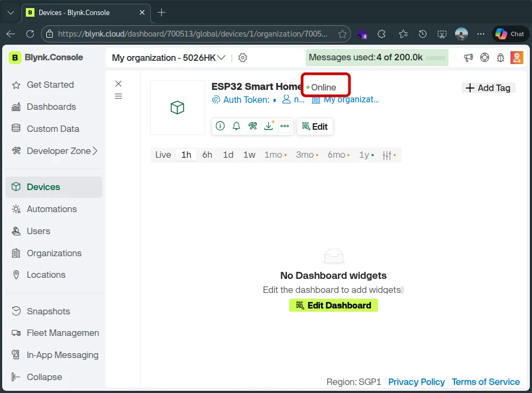Open organization settings gear icon
Image resolution: width=532 pixels, height=393 pixels.
[243, 58]
